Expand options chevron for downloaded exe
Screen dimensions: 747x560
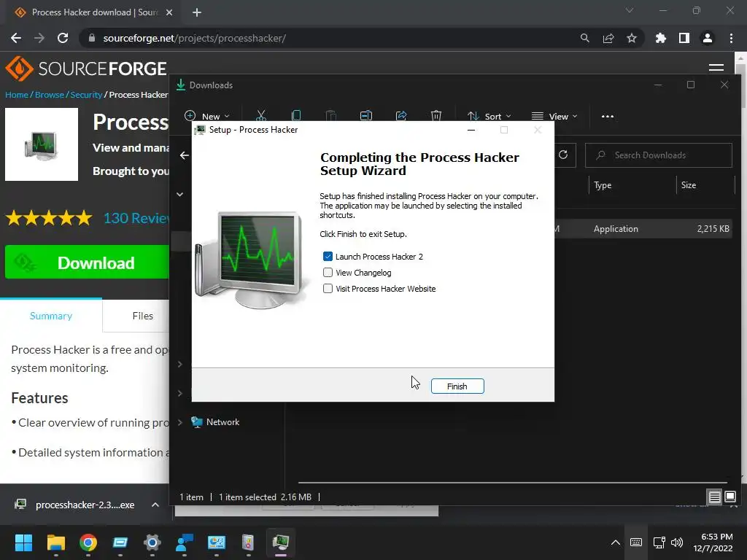(155, 505)
